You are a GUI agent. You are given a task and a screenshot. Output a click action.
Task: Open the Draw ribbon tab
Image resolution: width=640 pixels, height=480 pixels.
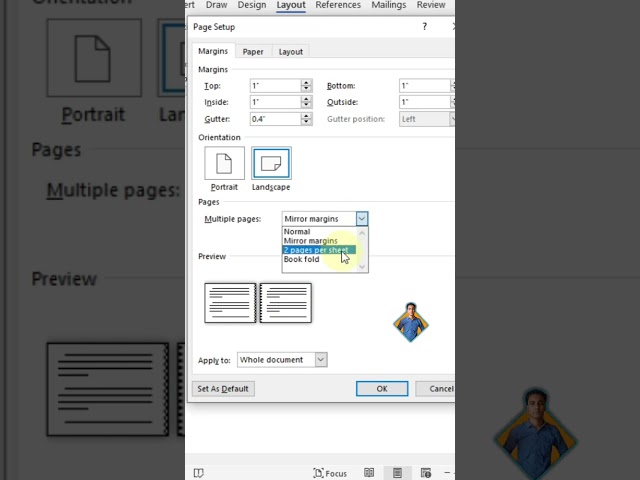(216, 5)
